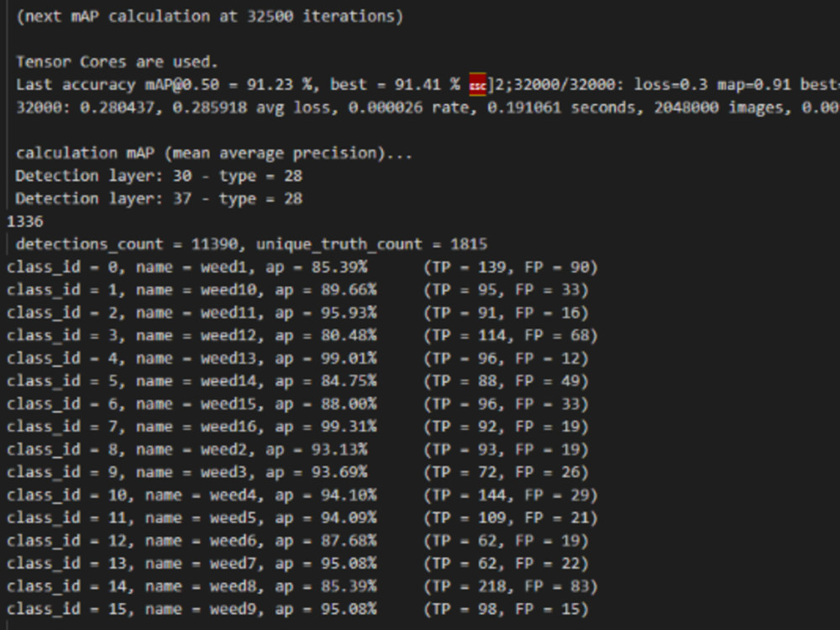
Task: Click the weed2 ap = 93.13% row
Action: click(x=297, y=449)
